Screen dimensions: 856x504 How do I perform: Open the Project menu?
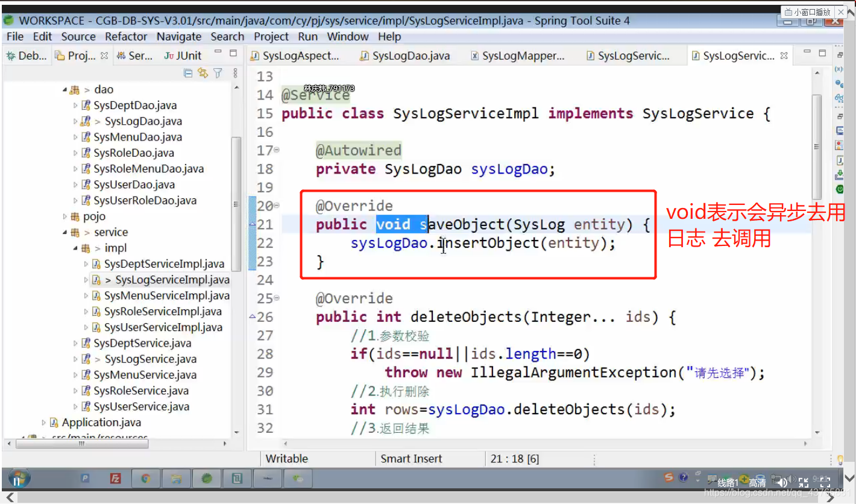pos(271,36)
